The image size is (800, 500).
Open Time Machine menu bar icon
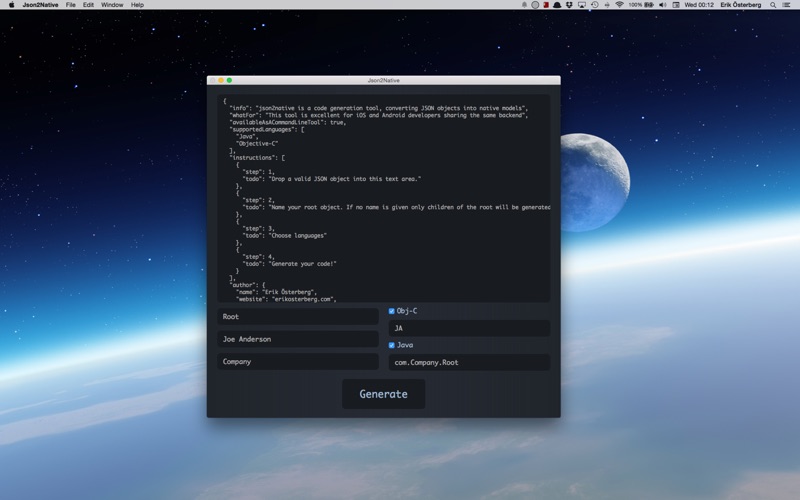point(595,5)
